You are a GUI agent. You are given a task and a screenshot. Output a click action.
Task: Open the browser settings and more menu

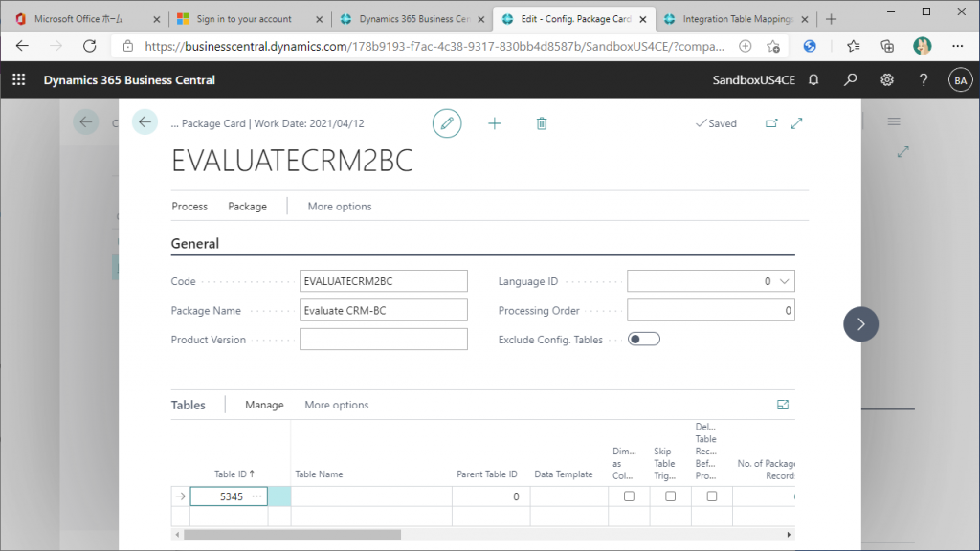click(x=957, y=46)
